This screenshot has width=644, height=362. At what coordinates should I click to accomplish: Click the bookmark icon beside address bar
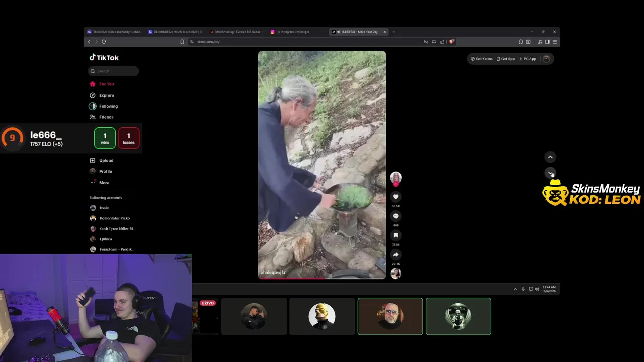pyautogui.click(x=182, y=42)
